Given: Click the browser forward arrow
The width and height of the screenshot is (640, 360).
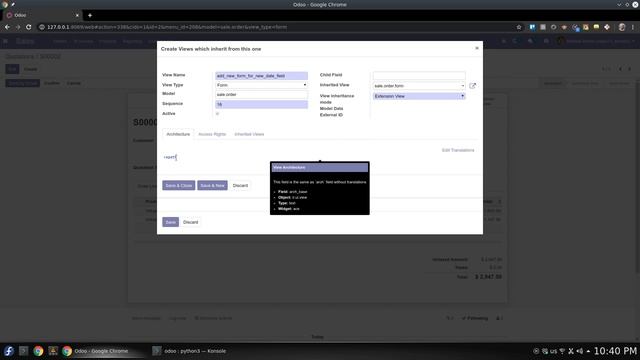Looking at the screenshot, I should pos(18,27).
